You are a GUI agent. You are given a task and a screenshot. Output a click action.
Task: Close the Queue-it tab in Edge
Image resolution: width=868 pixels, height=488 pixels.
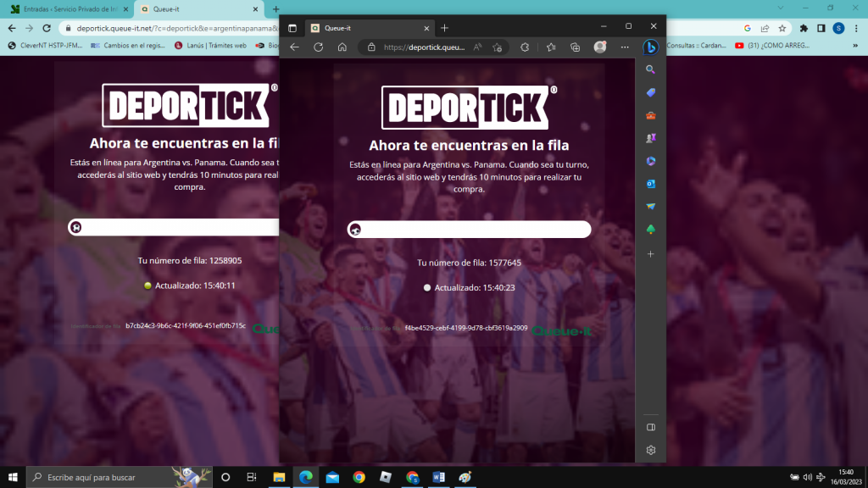426,28
